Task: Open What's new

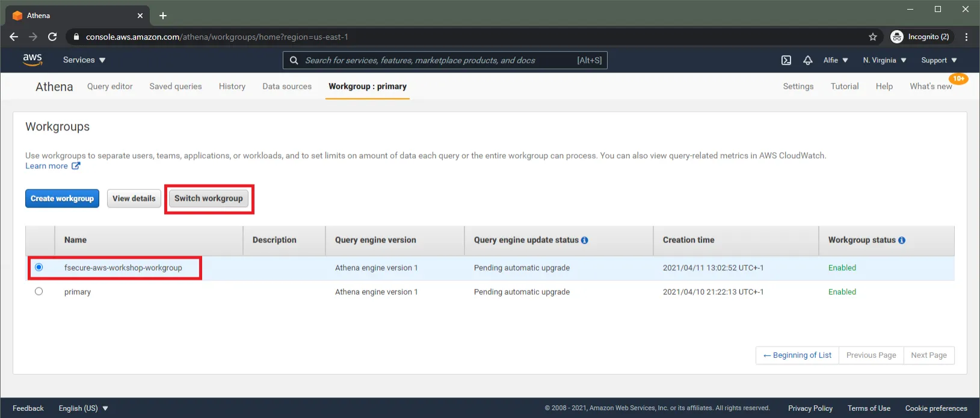Action: [931, 86]
